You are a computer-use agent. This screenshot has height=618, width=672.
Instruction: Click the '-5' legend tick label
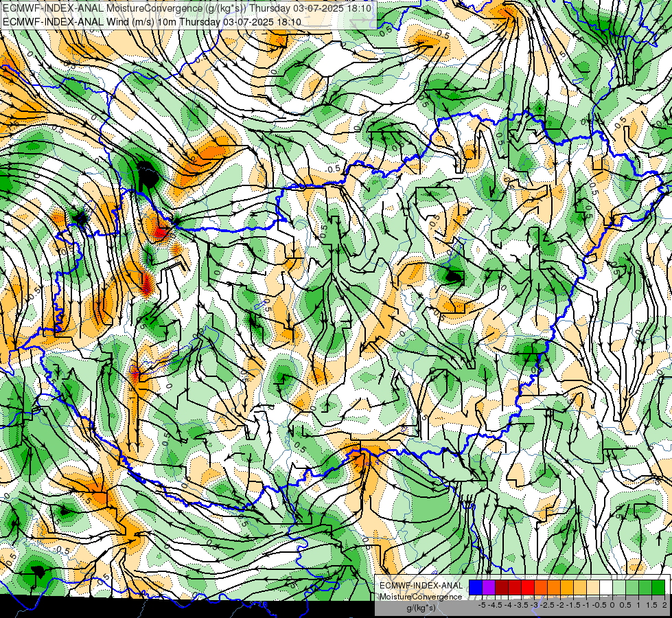[482, 605]
